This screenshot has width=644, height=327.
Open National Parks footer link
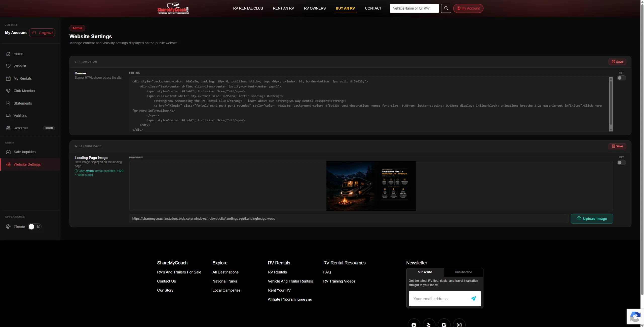tap(224, 281)
